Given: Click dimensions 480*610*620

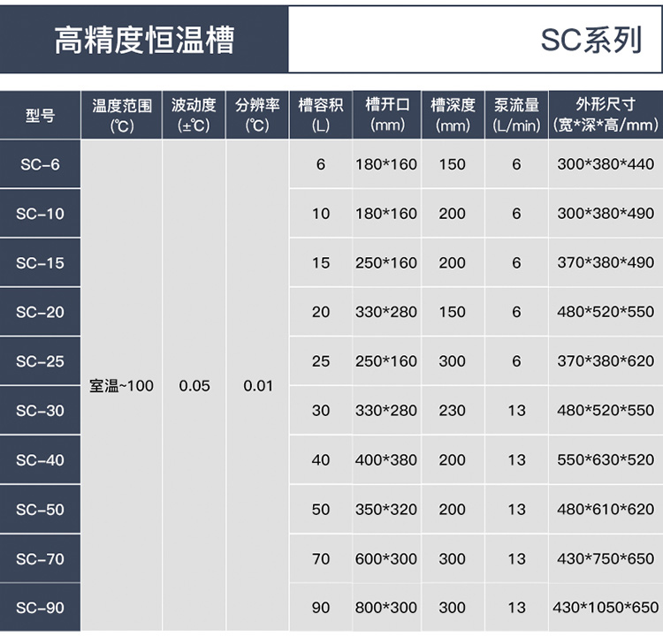Looking at the screenshot, I should click(x=606, y=509).
